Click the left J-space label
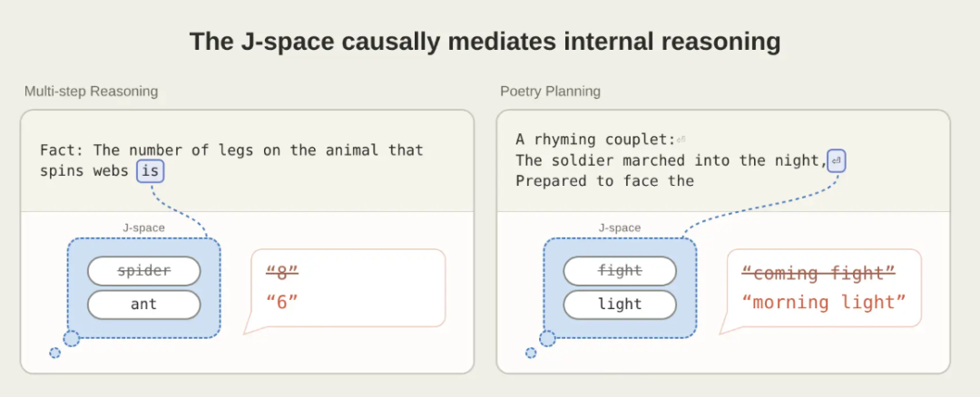Image resolution: width=980 pixels, height=397 pixels. tap(143, 228)
